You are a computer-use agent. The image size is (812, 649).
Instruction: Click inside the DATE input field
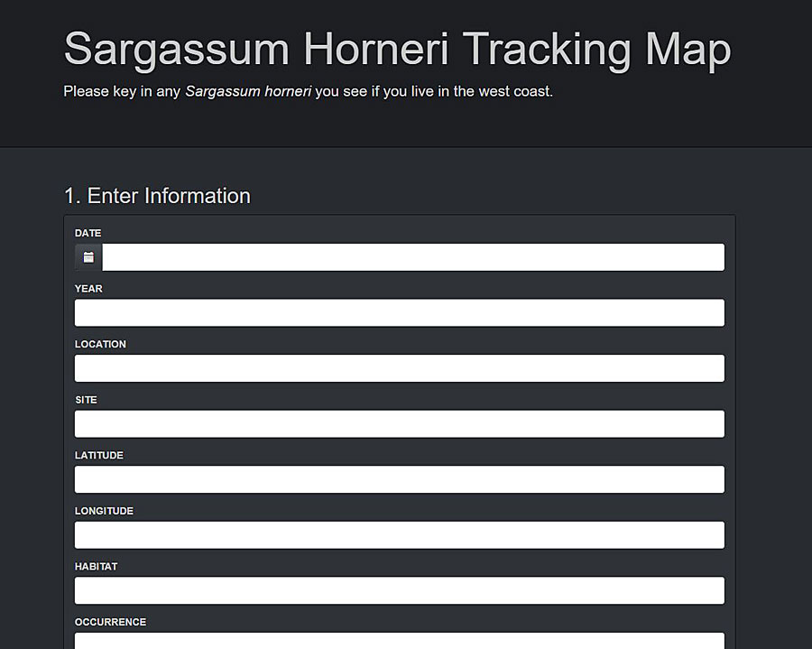tap(406, 256)
